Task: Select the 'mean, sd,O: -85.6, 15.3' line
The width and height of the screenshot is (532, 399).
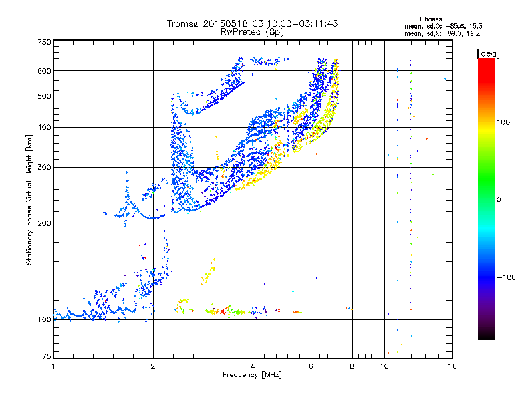Action: (443, 26)
